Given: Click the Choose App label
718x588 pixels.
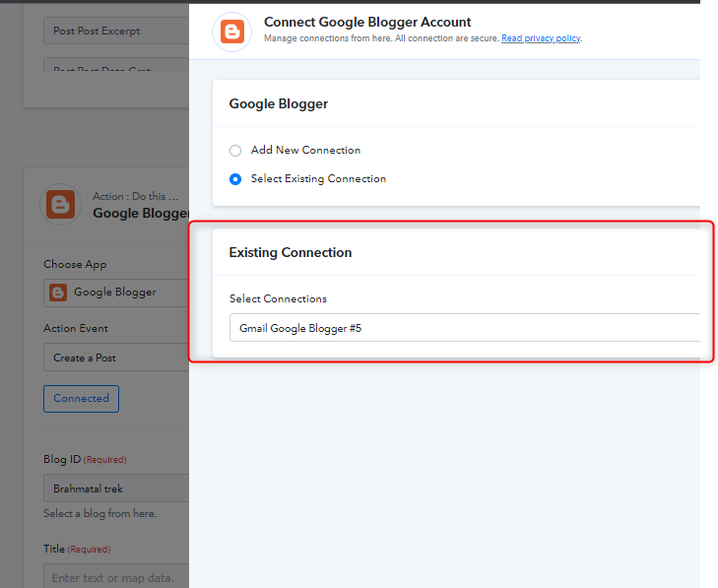Looking at the screenshot, I should point(75,265).
